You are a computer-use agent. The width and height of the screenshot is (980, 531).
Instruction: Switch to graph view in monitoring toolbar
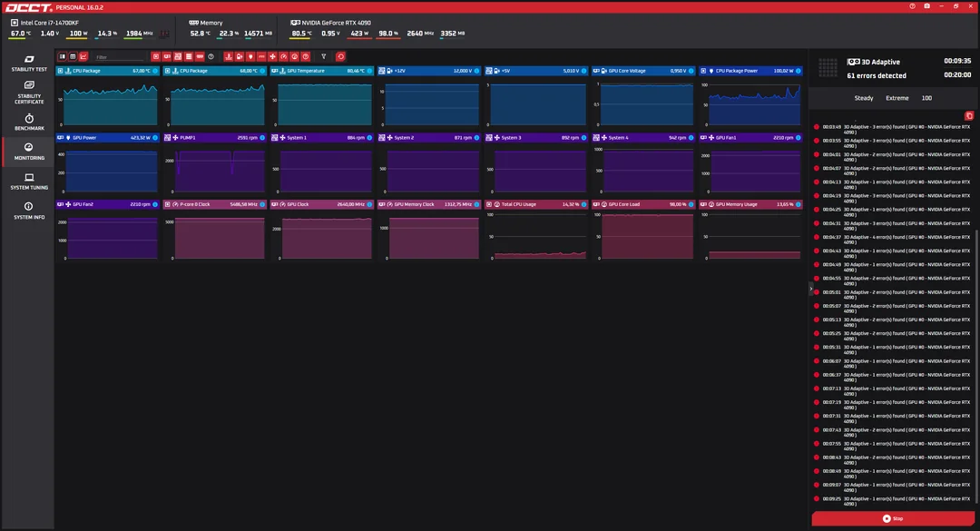click(83, 56)
